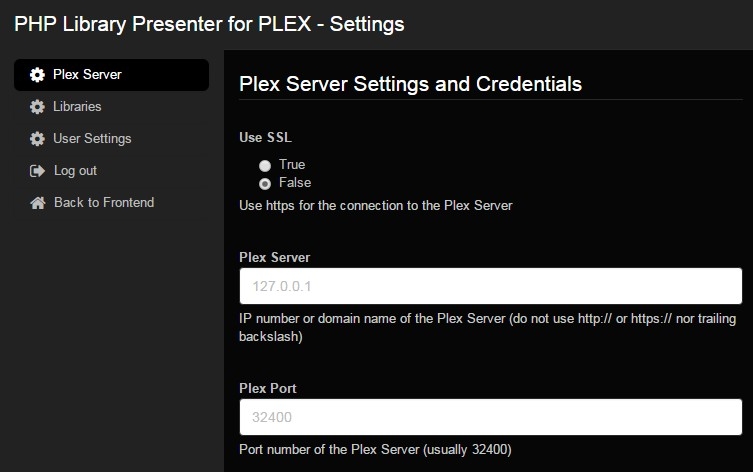This screenshot has width=753, height=472.
Task: Select Plex Server in the sidebar
Action: tap(87, 74)
